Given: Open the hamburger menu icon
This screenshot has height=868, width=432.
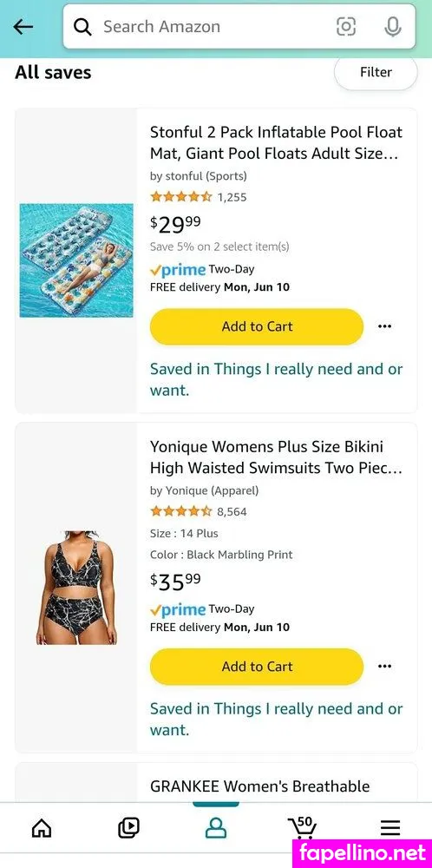Looking at the screenshot, I should 390,828.
